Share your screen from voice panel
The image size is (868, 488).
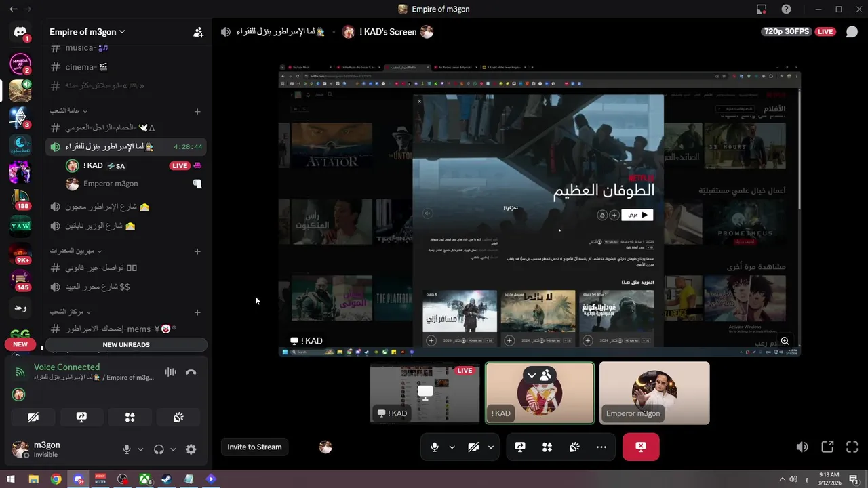tap(81, 418)
